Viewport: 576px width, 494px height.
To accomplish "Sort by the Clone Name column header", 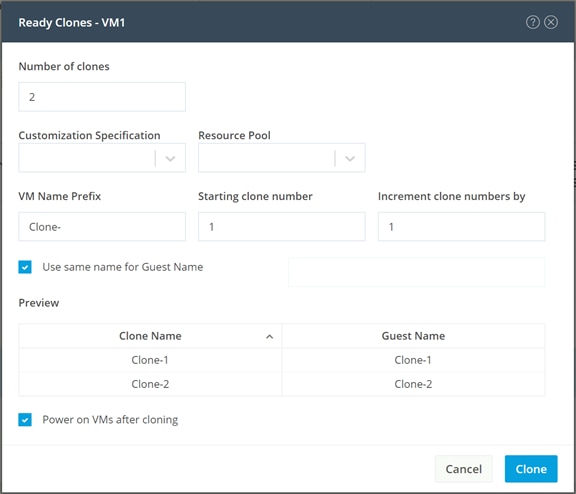I will (150, 336).
